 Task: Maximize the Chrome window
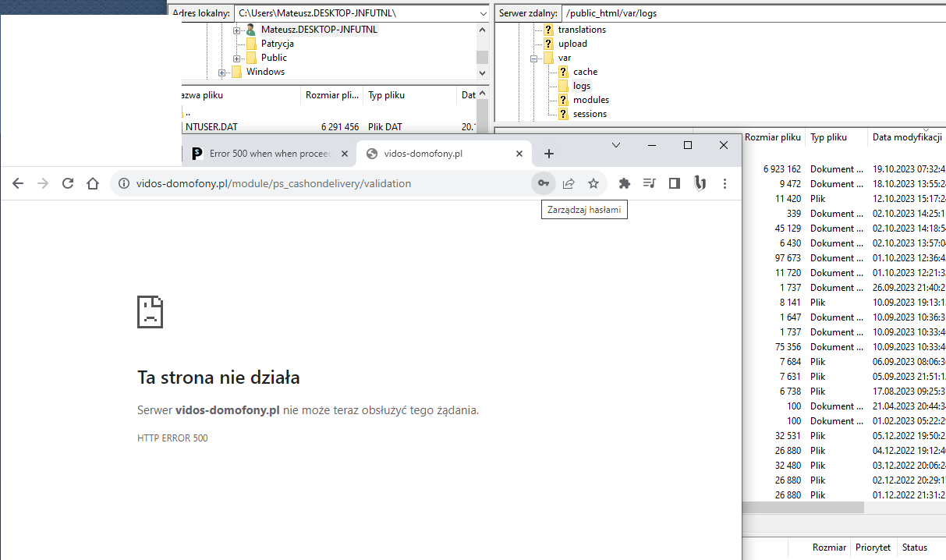click(x=688, y=145)
